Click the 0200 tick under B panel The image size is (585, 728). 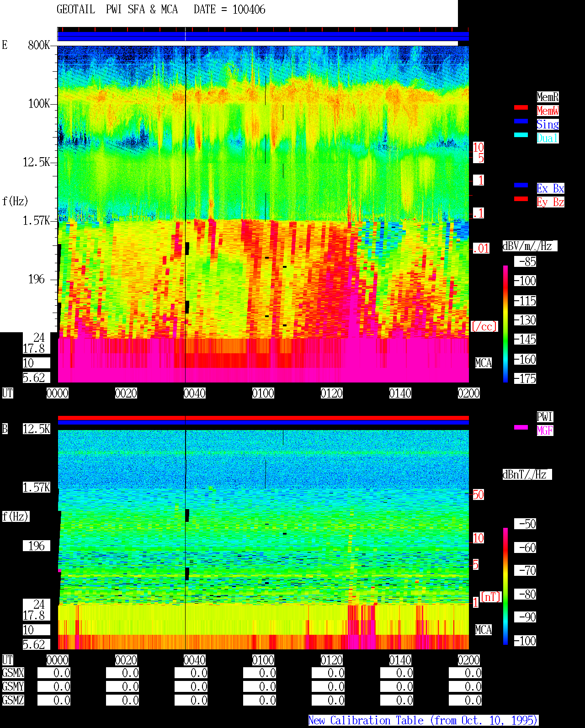[x=469, y=660]
